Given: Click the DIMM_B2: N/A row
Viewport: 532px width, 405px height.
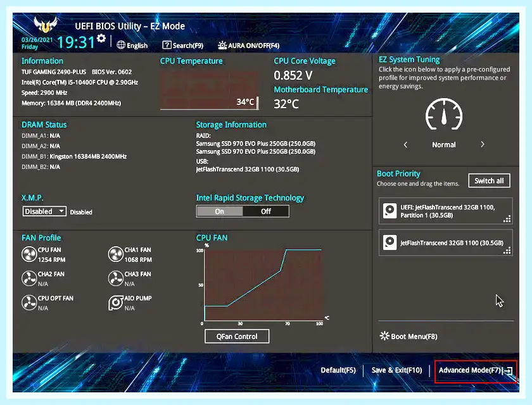Looking at the screenshot, I should click(41, 166).
